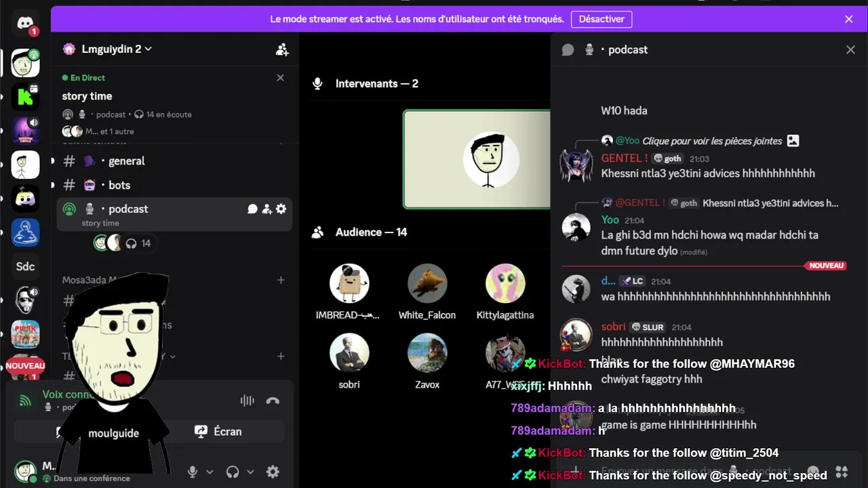Open headphone output options arrow
Screen dimensions: 868x488
pyautogui.click(x=250, y=472)
